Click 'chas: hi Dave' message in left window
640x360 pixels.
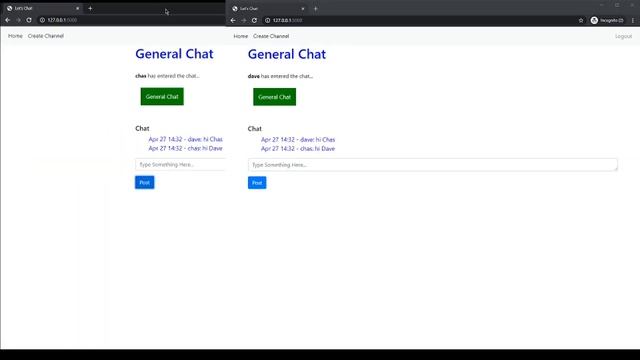(185, 149)
